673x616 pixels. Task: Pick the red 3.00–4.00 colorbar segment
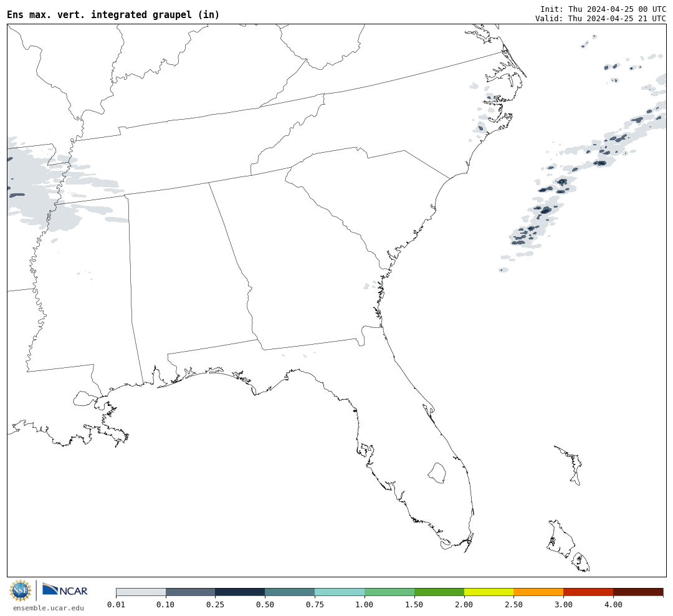(588, 592)
